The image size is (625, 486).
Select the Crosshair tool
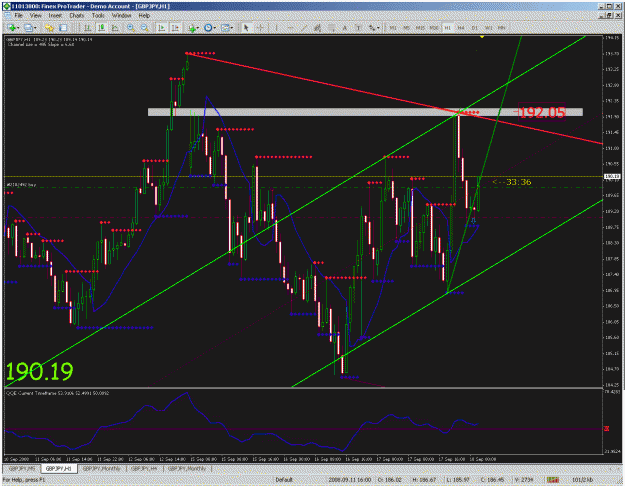click(260, 28)
